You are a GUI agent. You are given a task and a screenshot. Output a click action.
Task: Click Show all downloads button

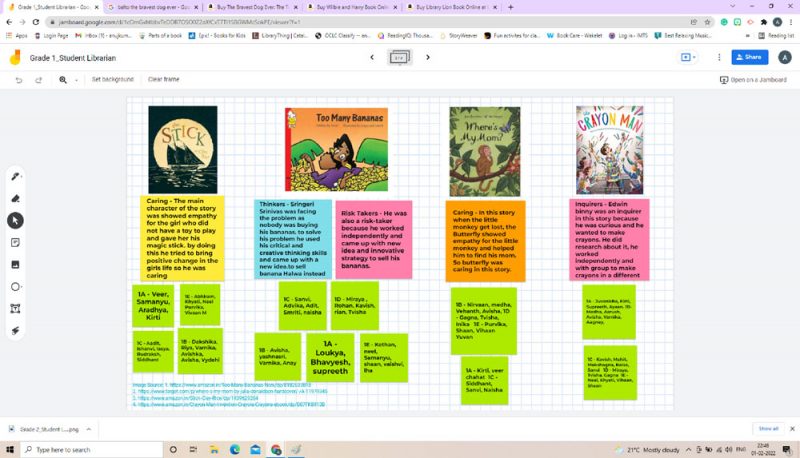click(x=768, y=429)
